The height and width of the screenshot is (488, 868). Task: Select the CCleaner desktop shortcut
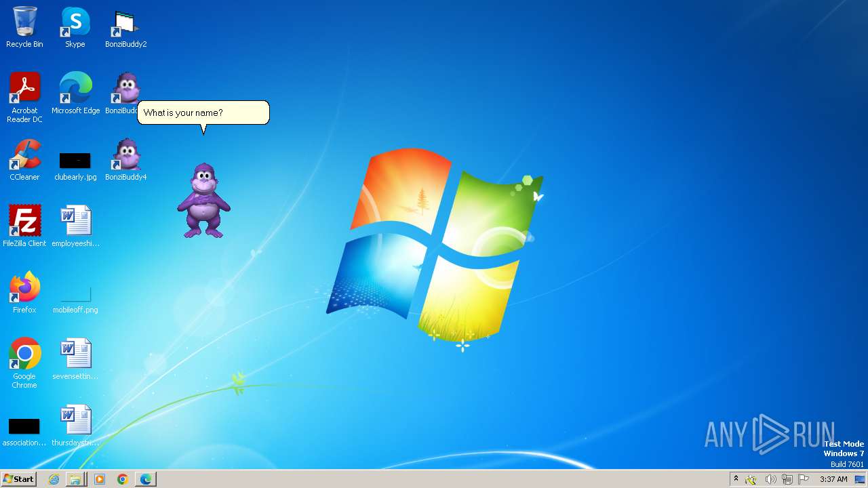click(24, 160)
